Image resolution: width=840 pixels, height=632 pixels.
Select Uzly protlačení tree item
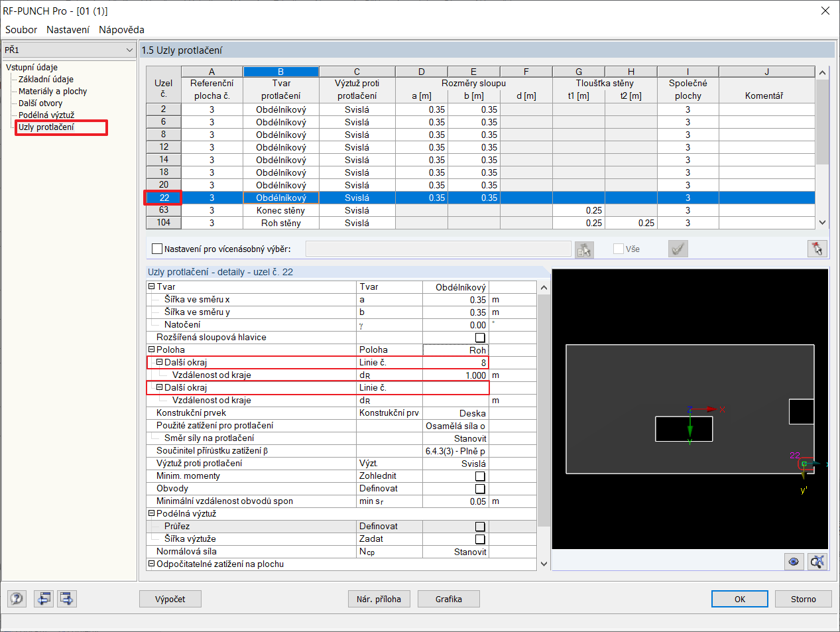tap(46, 127)
